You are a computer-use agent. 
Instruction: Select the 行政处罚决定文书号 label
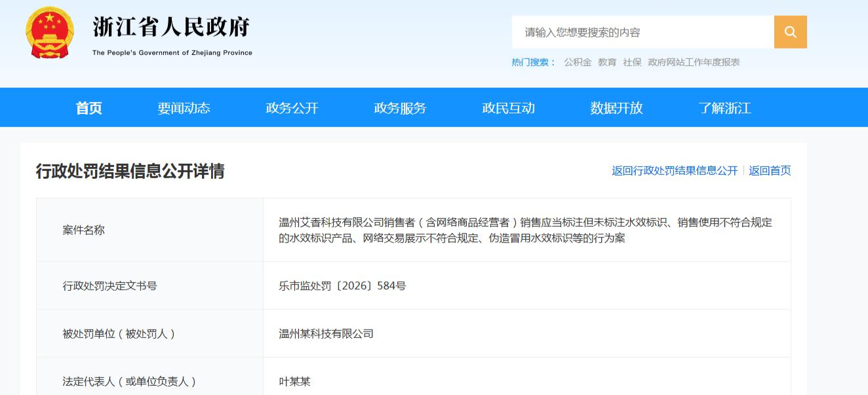pyautogui.click(x=110, y=286)
